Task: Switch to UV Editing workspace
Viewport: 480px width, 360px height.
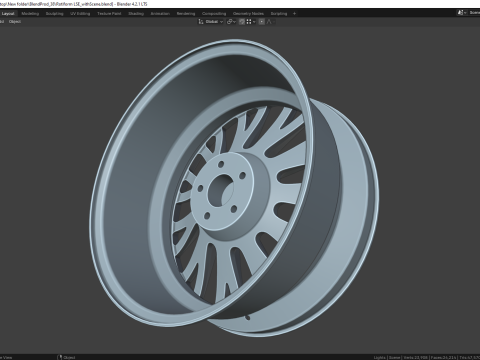Action: click(x=80, y=14)
